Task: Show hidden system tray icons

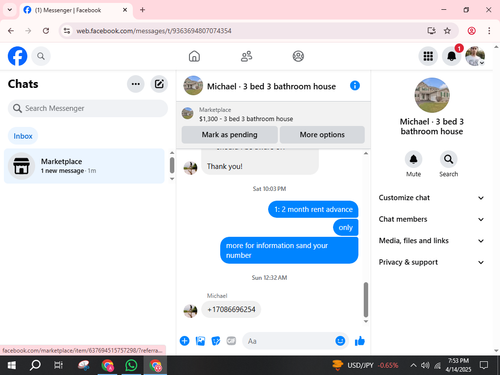Action: coord(413,365)
